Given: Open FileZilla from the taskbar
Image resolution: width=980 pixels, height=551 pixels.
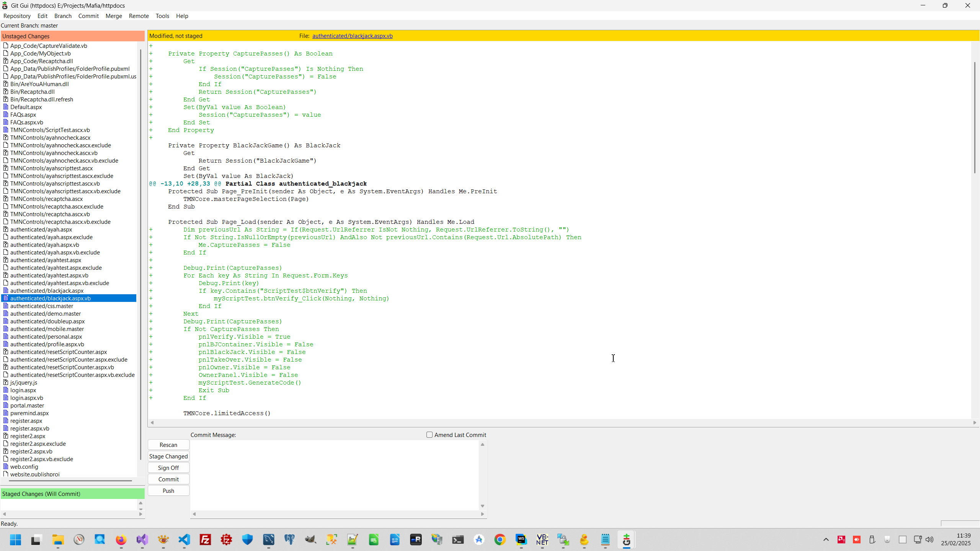Looking at the screenshot, I should point(206,540).
